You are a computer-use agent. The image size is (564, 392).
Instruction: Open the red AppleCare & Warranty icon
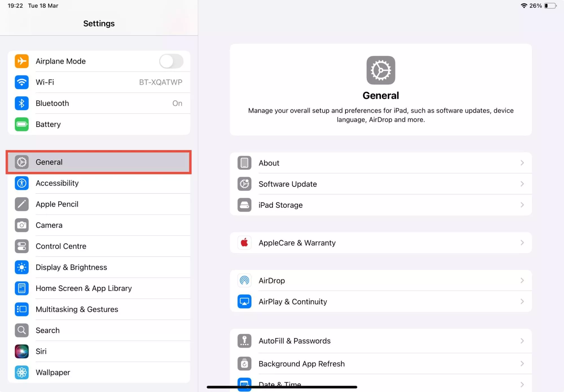pos(244,243)
